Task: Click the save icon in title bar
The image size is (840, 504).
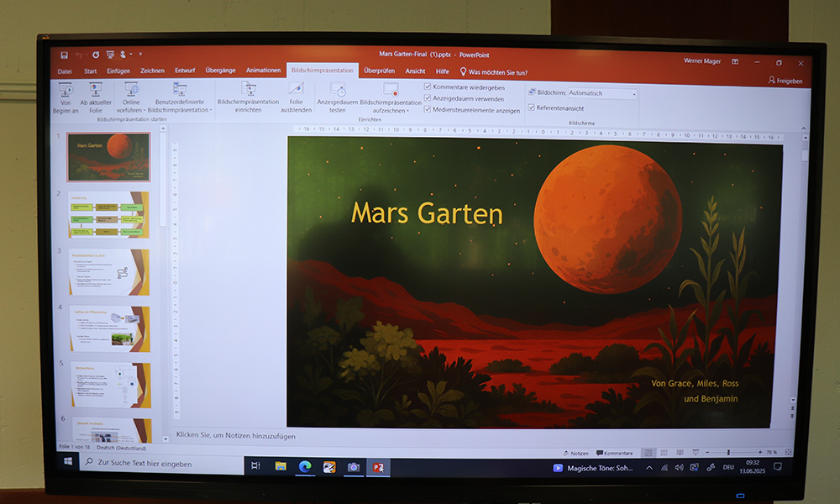Action: tap(65, 55)
